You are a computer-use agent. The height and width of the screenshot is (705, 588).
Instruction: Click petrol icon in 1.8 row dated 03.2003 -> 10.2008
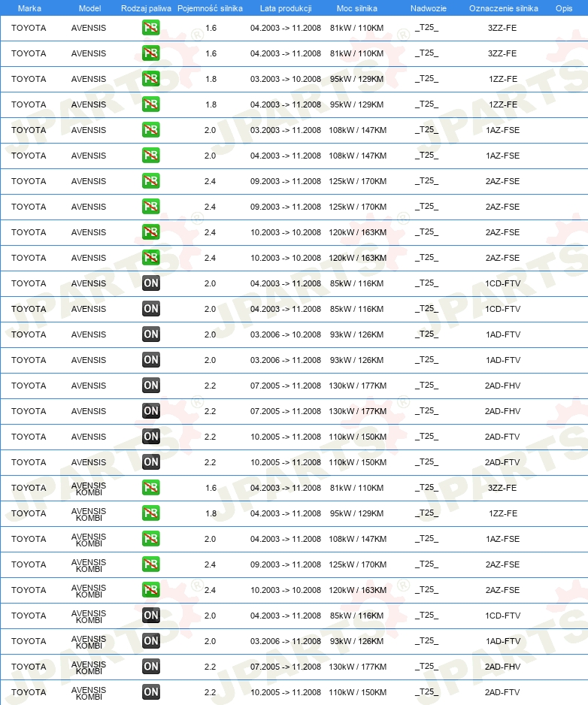(x=150, y=79)
